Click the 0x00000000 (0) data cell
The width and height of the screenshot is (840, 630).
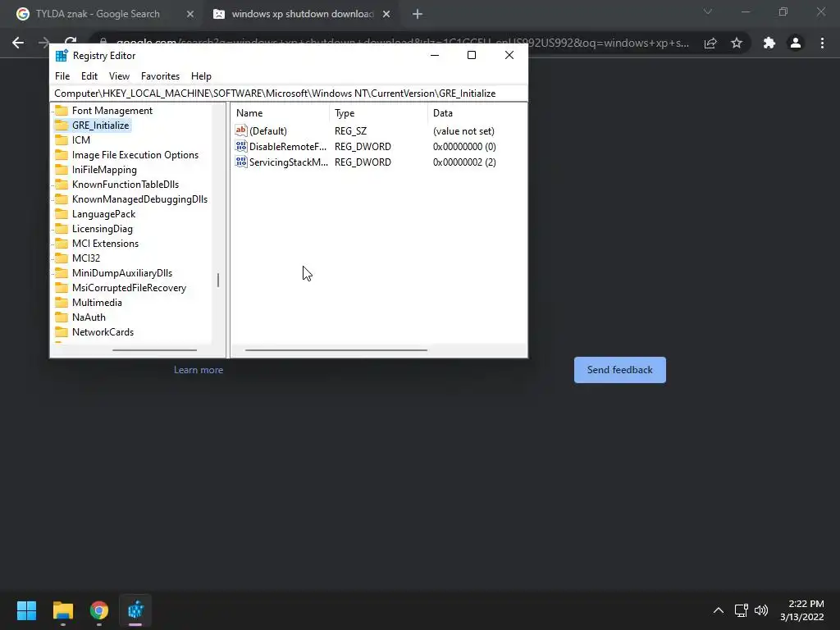pos(464,146)
